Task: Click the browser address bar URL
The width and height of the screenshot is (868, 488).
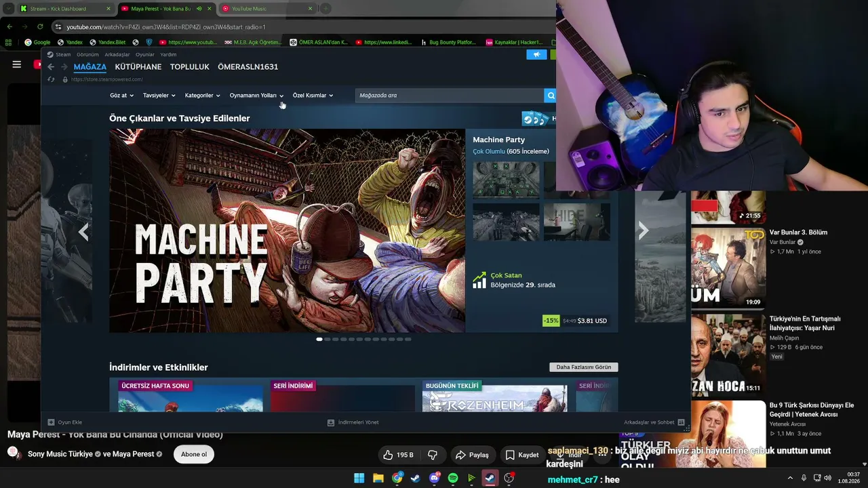Action: [x=166, y=26]
